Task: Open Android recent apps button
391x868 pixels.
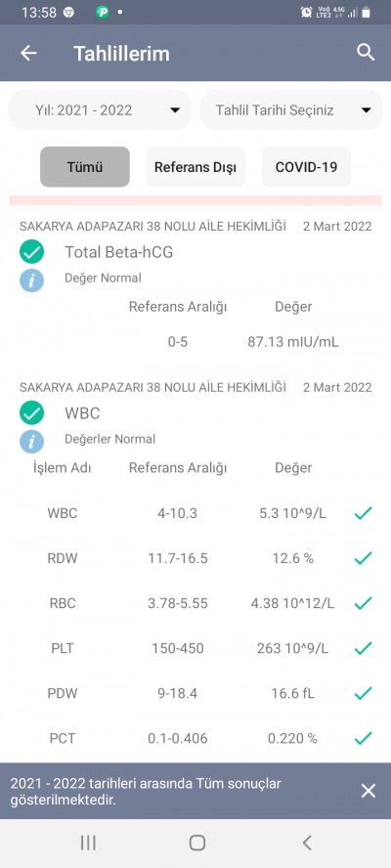Action: pyautogui.click(x=88, y=843)
